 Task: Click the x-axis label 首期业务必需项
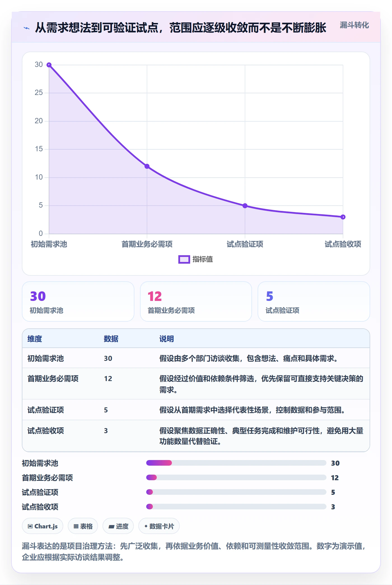pyautogui.click(x=147, y=244)
